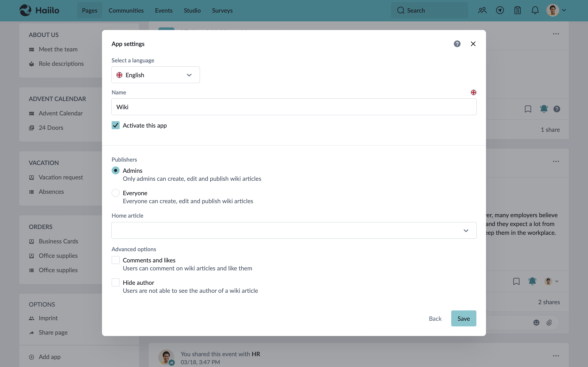The width and height of the screenshot is (588, 367).
Task: Click the Role descriptions icon in sidebar
Action: tap(32, 64)
